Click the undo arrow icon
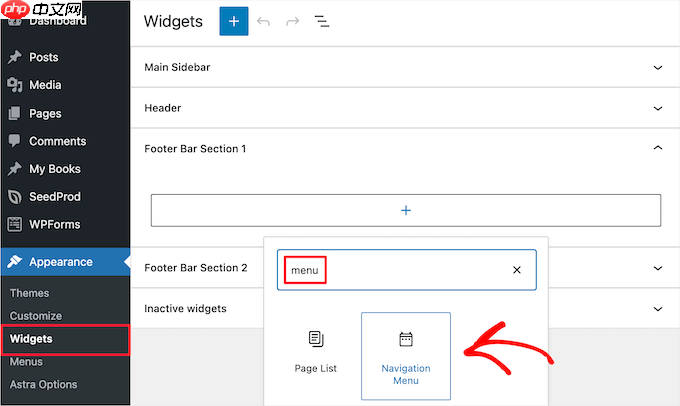Screen dimensions: 680x406 [x=263, y=21]
